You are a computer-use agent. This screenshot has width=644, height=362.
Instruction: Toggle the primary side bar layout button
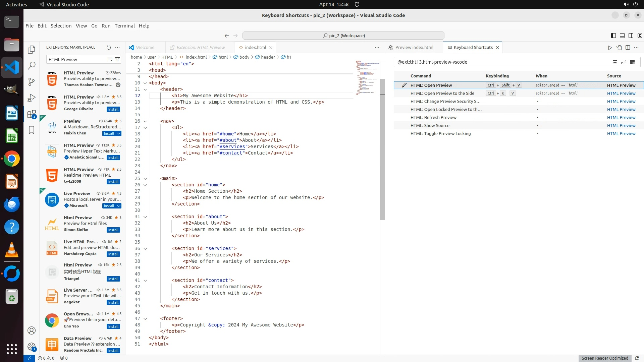coord(613,36)
